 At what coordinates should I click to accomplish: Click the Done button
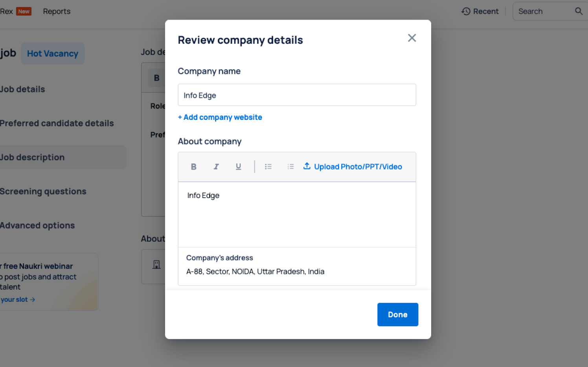397,314
